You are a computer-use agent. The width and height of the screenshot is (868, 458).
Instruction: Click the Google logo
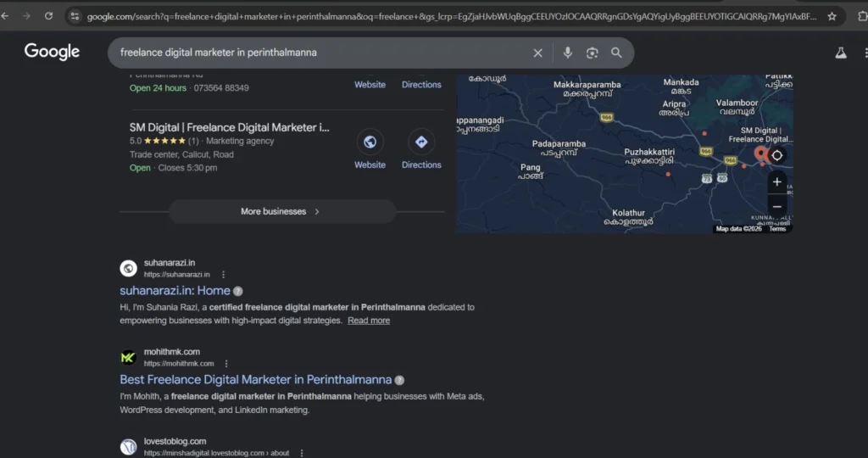pos(52,52)
